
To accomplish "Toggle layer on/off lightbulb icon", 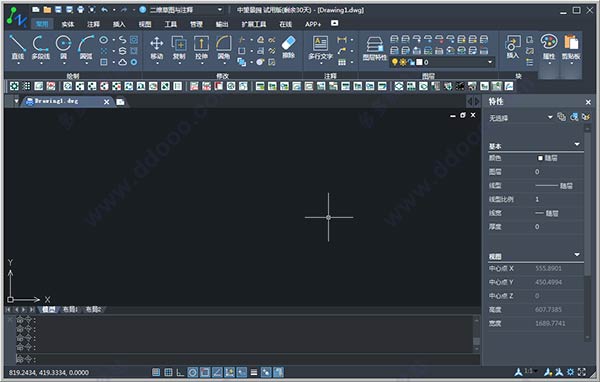I will point(395,62).
